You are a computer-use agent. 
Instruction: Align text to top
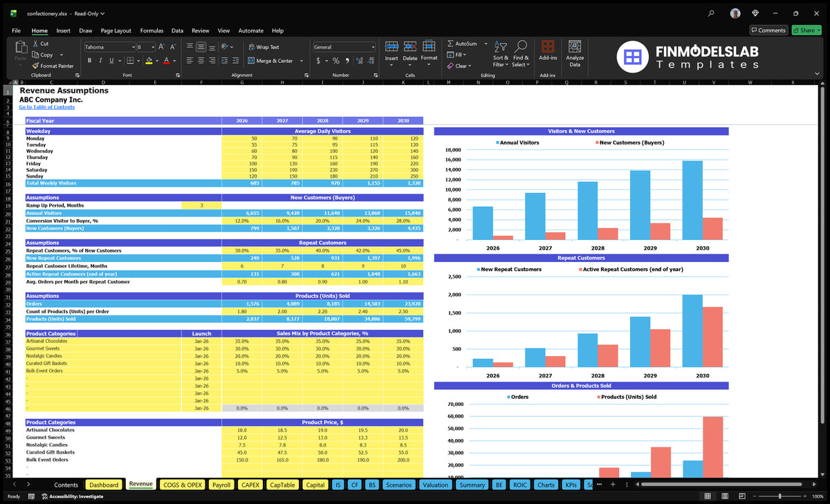(x=190, y=47)
